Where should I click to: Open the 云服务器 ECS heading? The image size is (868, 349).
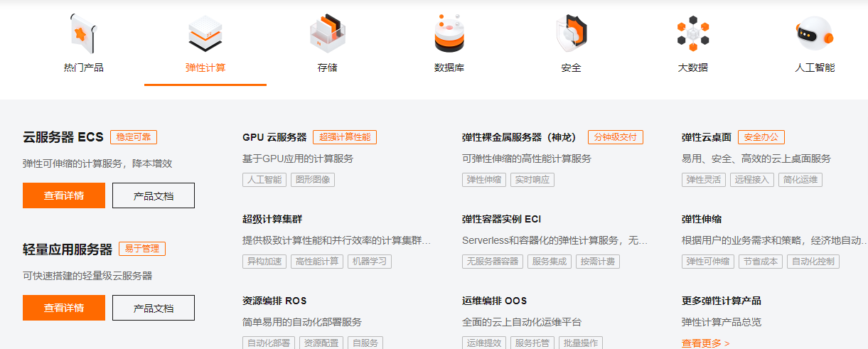(x=63, y=137)
